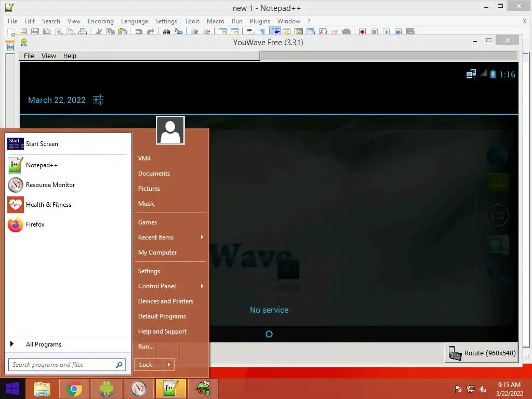Viewport: 532px width, 399px height.
Task: Launch Notepad++ from Start menu list
Action: pos(67,165)
